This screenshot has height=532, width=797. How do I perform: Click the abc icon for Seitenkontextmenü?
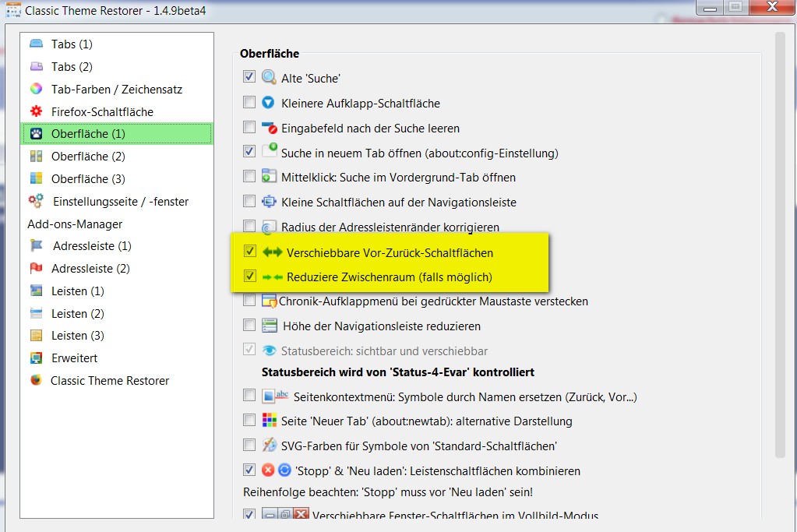click(275, 396)
